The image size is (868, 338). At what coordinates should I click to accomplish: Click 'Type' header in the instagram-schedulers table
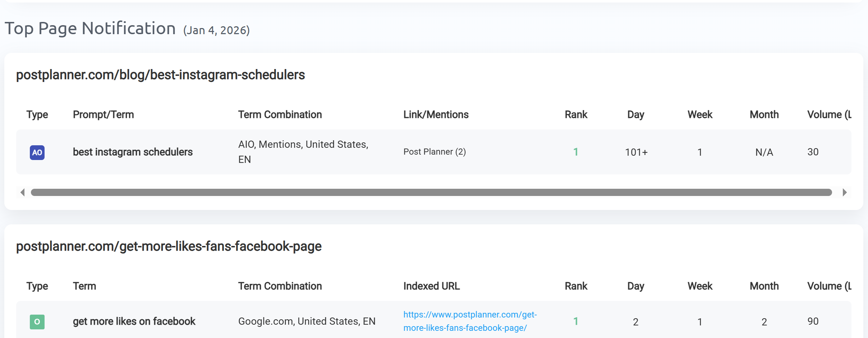[x=37, y=114]
